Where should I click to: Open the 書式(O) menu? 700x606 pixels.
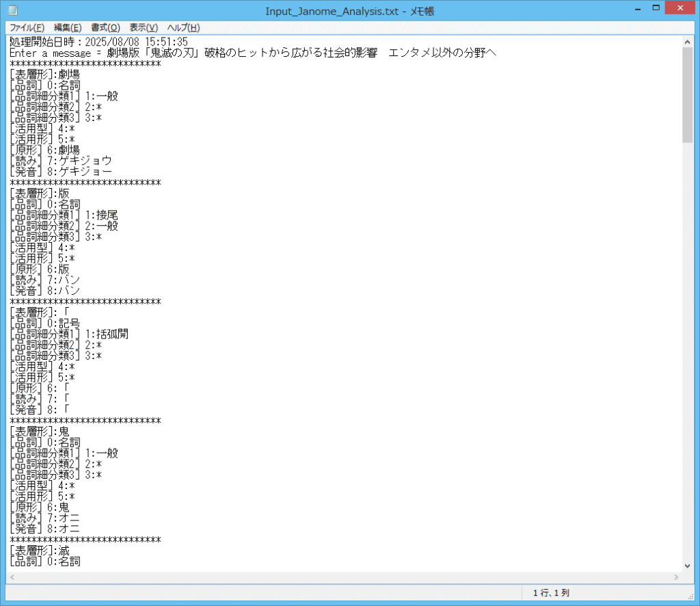pos(105,27)
